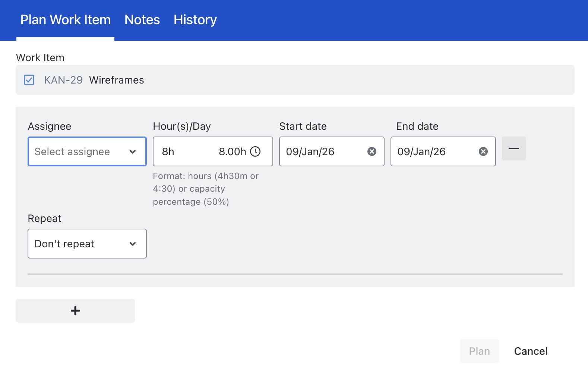This screenshot has height=376, width=588.
Task: Open the History tab
Action: coord(195,20)
